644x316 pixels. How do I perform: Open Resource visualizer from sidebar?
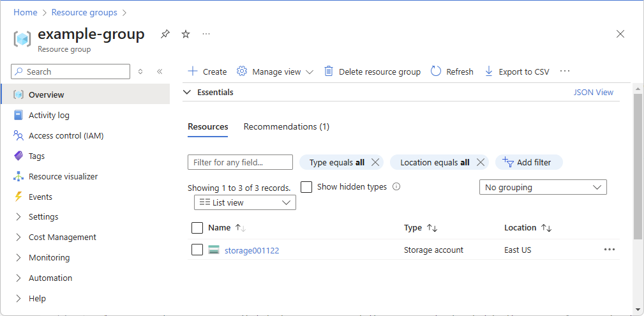(63, 176)
